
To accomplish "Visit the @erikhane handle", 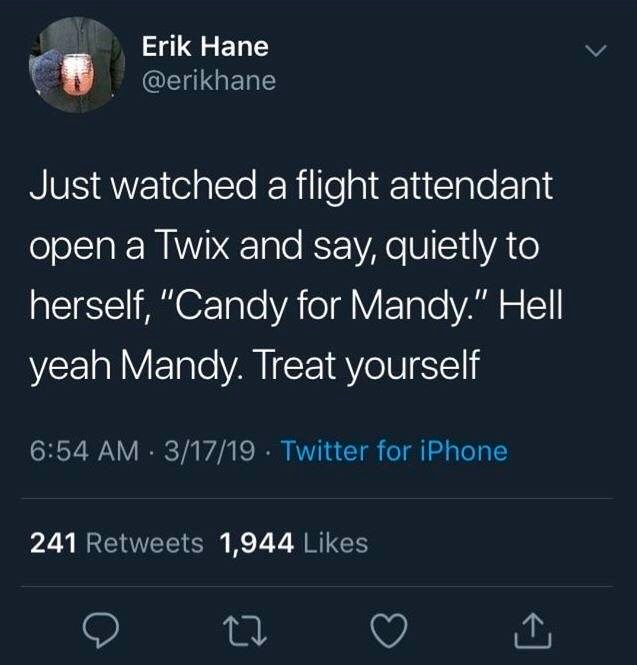I will tap(209, 81).
